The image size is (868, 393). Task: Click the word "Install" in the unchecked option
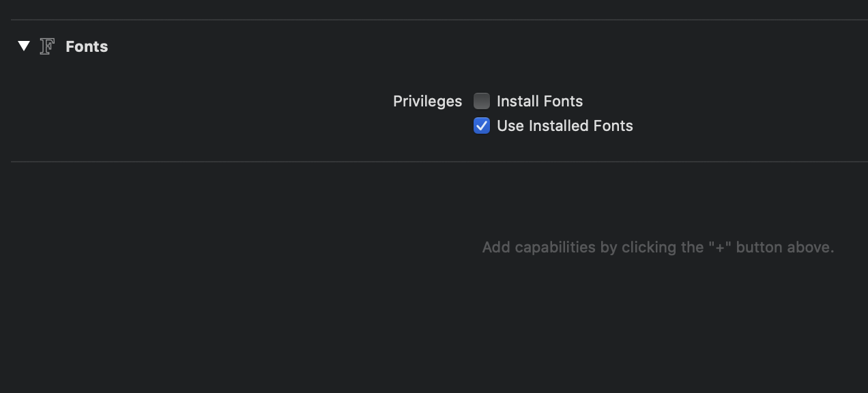(515, 102)
